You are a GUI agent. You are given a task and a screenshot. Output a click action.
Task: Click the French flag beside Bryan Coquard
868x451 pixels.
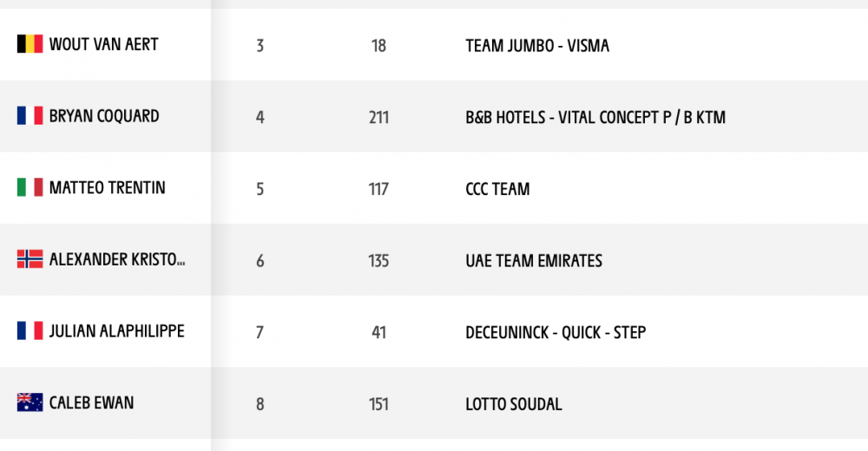click(30, 115)
